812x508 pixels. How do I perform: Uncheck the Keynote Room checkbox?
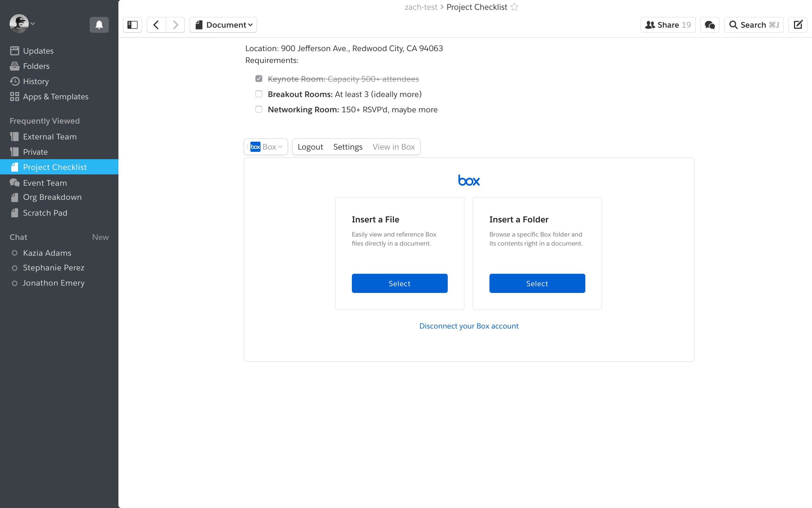click(x=259, y=79)
